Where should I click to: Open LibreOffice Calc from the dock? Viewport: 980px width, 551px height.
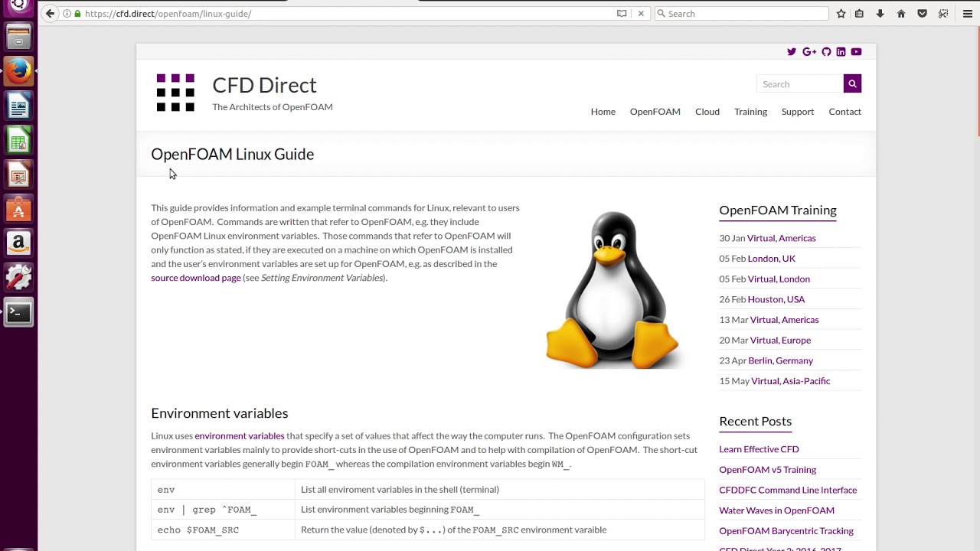pyautogui.click(x=18, y=141)
